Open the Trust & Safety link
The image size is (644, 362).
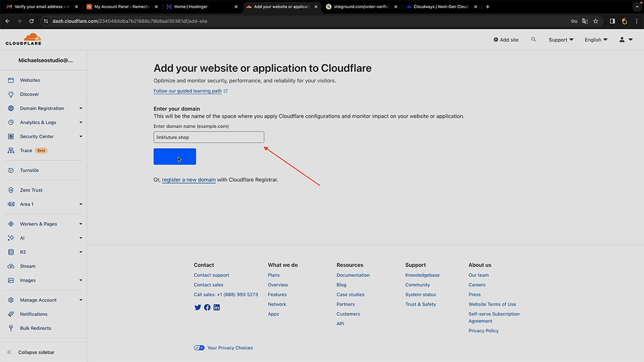pyautogui.click(x=421, y=304)
